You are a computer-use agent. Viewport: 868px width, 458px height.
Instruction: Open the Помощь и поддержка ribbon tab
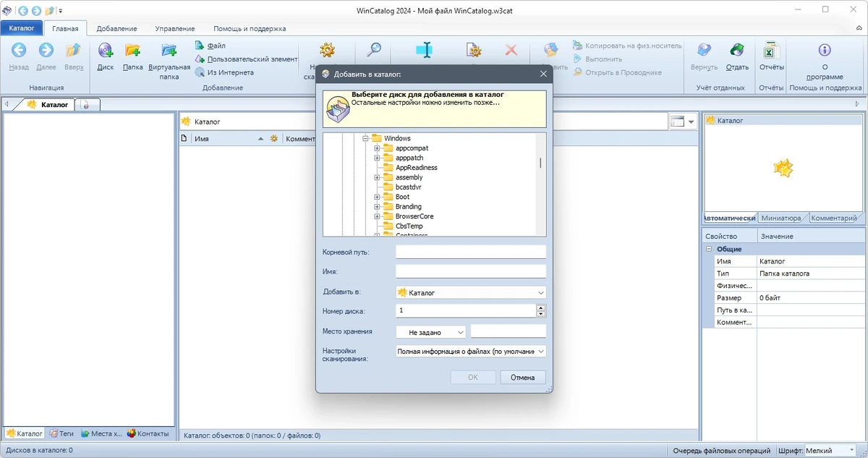250,28
